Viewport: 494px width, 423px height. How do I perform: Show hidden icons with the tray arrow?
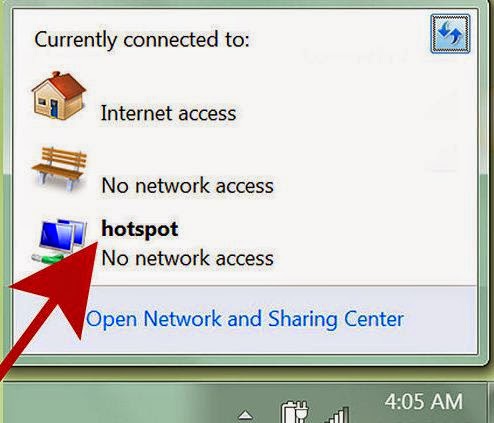246,415
